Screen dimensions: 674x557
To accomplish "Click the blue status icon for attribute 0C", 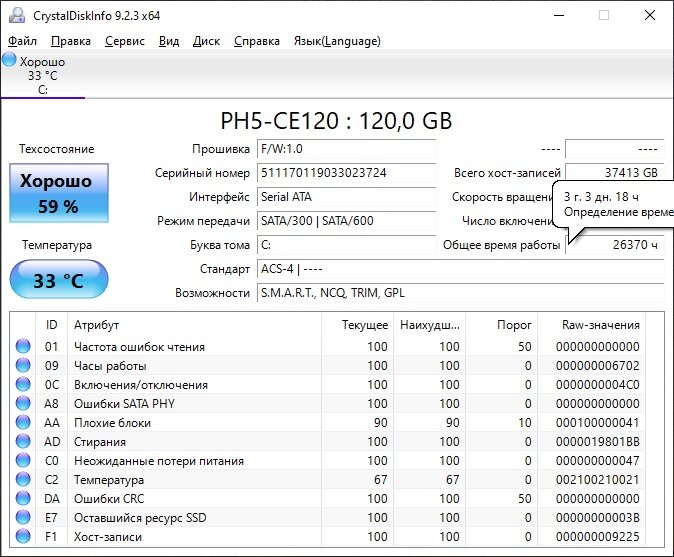I will point(23,384).
